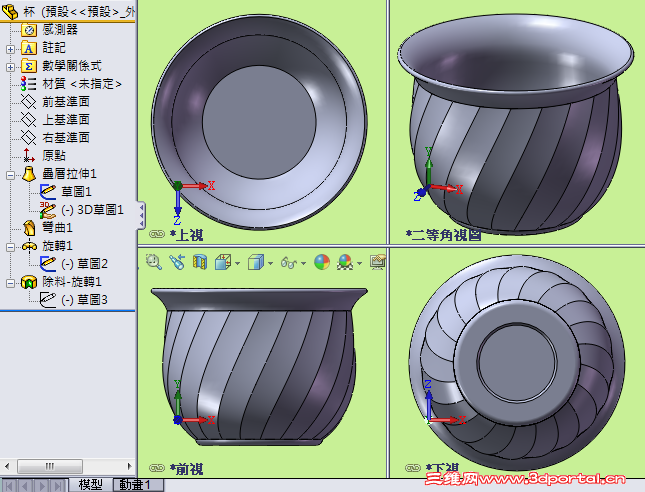Click the feature panel collapse handle
Screen dimensions: 645x492
click(x=142, y=215)
